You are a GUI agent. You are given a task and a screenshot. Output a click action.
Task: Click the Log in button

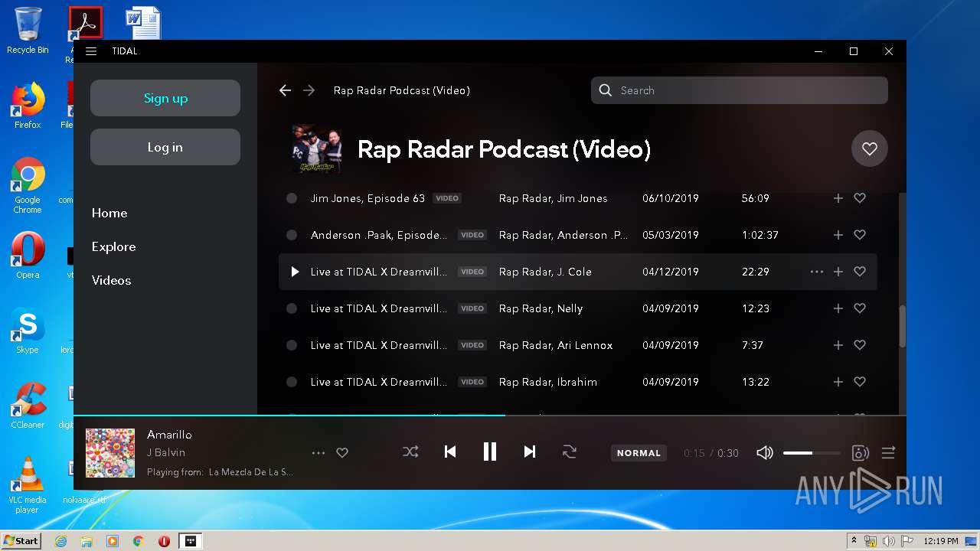(x=165, y=147)
